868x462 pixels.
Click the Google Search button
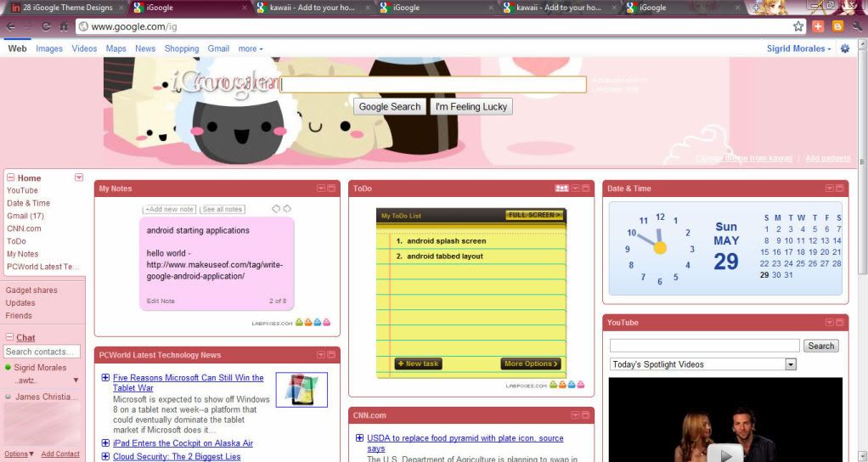[x=390, y=107]
